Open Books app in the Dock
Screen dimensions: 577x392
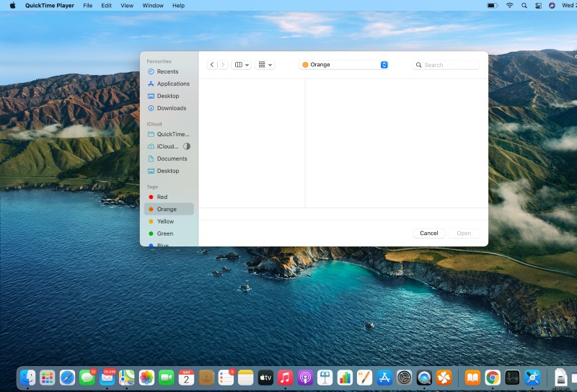pyautogui.click(x=472, y=378)
